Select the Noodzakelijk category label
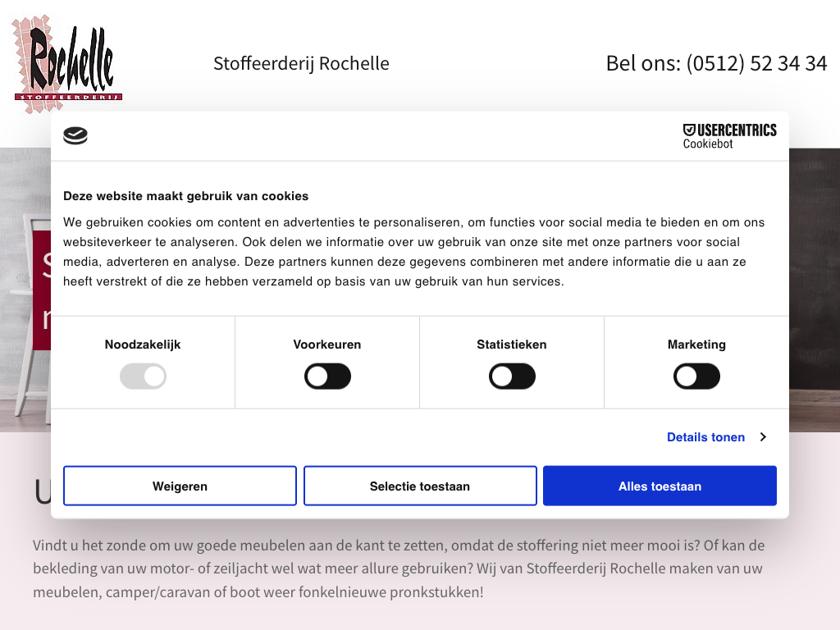840x630 pixels. (x=143, y=345)
